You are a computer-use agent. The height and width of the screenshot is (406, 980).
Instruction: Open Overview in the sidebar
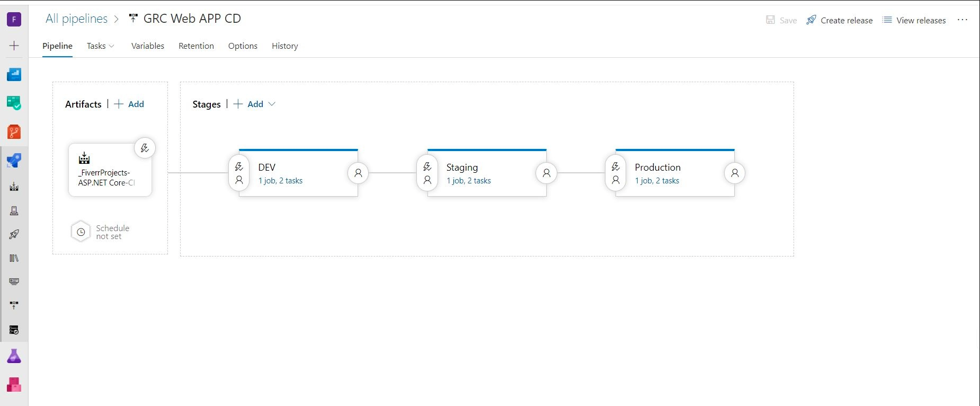click(14, 75)
